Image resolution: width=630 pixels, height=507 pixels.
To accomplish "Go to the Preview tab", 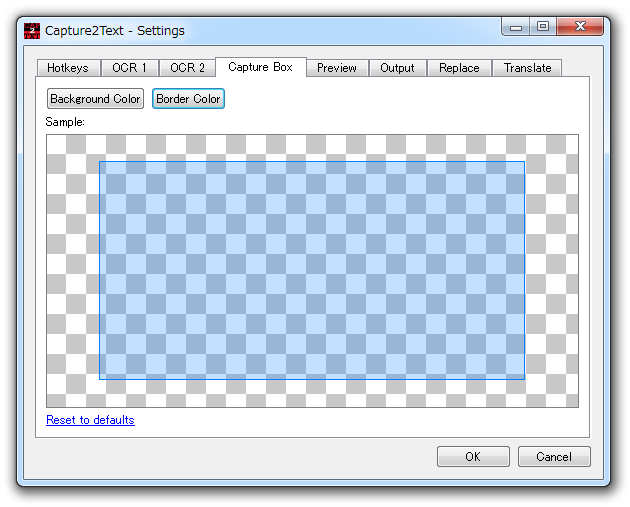I will [337, 67].
